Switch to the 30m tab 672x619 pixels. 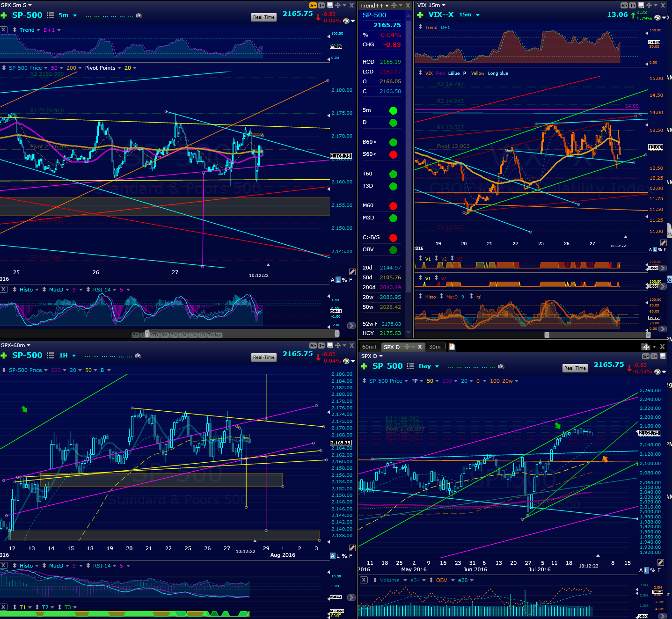435,347
